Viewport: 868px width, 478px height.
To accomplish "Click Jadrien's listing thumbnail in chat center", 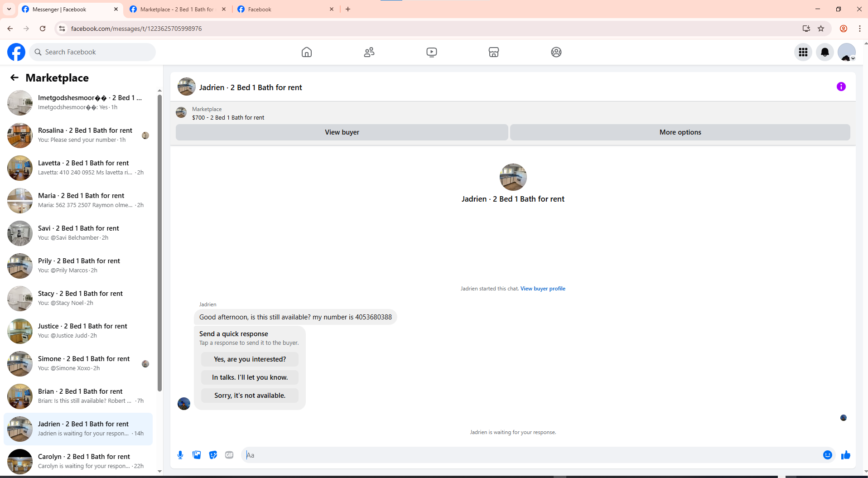I will pos(513,177).
